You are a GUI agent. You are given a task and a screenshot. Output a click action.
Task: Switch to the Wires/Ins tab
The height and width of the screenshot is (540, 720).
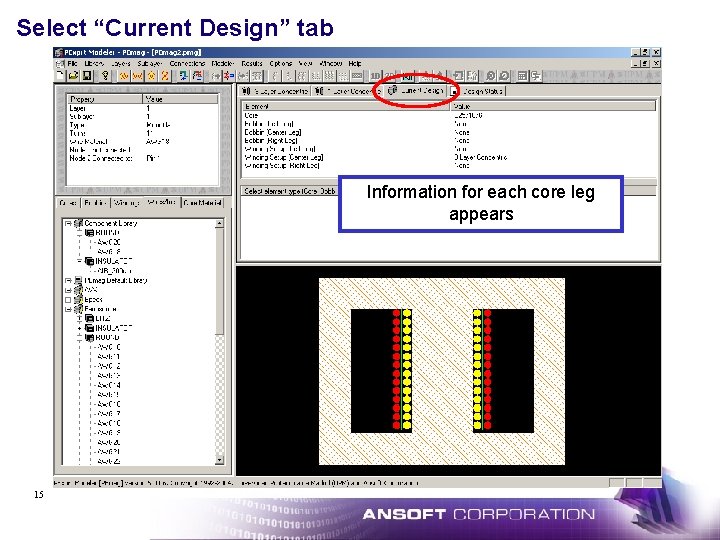tap(162, 202)
